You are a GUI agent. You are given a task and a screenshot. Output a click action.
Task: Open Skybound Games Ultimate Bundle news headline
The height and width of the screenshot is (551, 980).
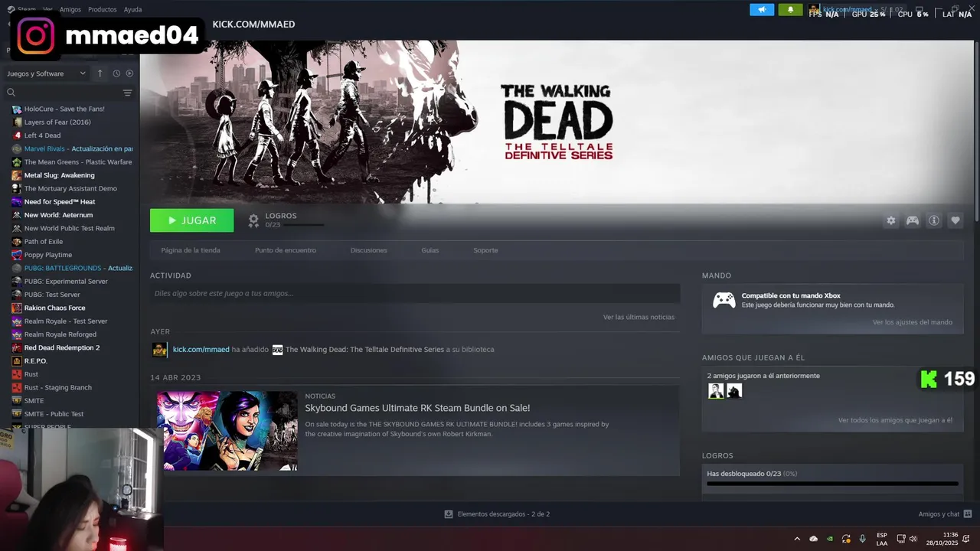coord(417,408)
